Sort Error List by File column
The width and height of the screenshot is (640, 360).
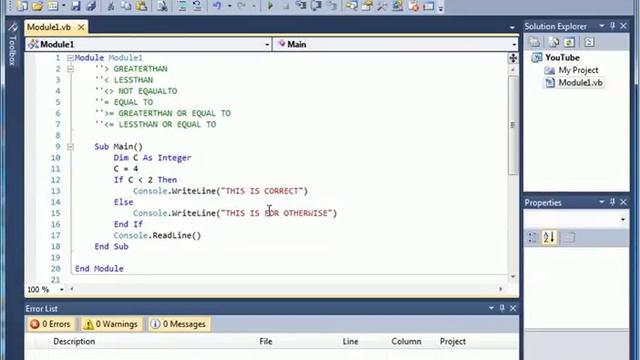point(266,341)
